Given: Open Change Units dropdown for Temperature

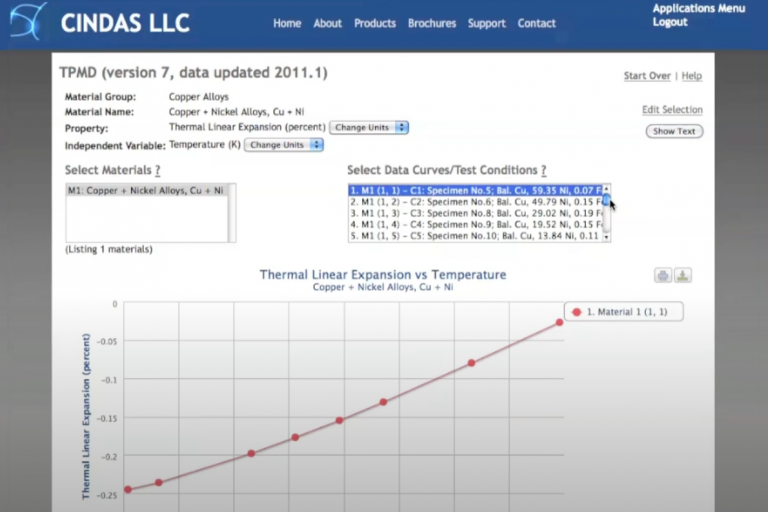Looking at the screenshot, I should point(284,145).
